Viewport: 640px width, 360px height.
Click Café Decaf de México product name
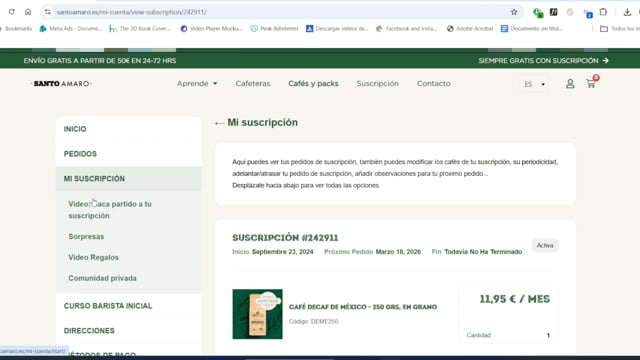pyautogui.click(x=363, y=307)
